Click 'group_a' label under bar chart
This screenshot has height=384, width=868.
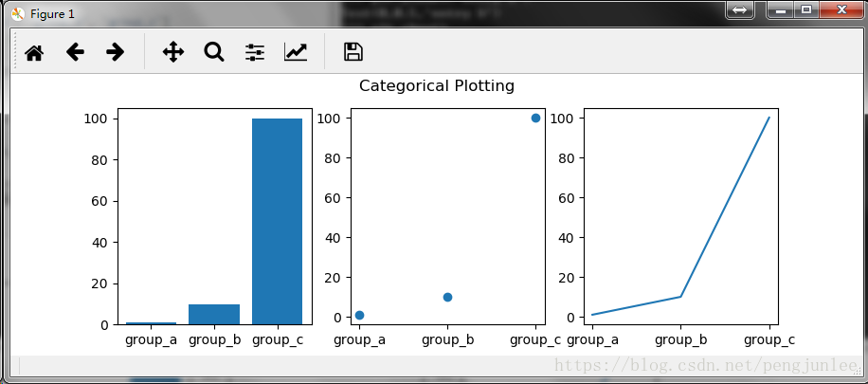[151, 340]
